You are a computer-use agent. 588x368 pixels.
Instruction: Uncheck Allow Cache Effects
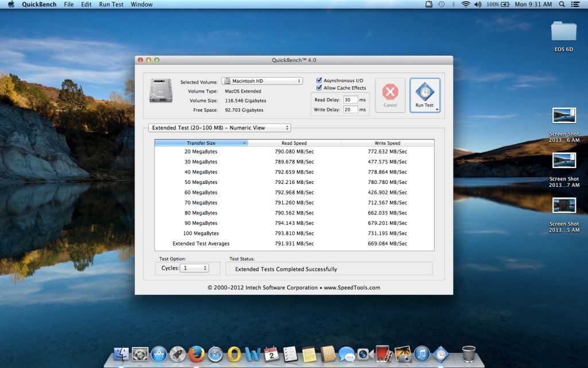(319, 88)
